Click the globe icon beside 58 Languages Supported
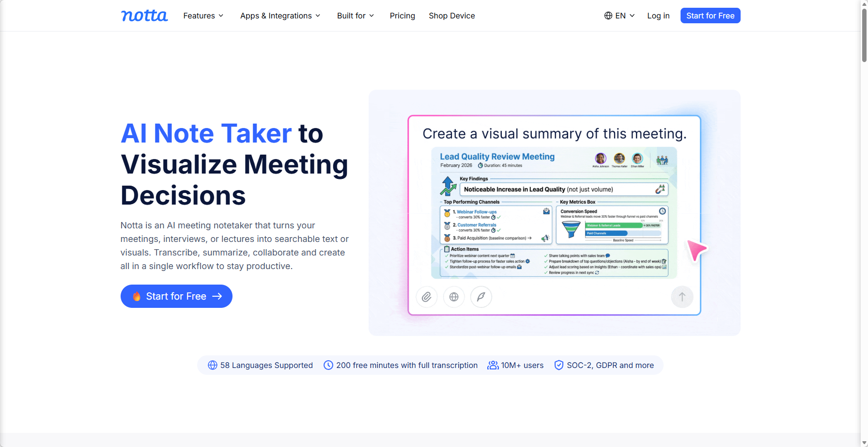 click(x=213, y=365)
